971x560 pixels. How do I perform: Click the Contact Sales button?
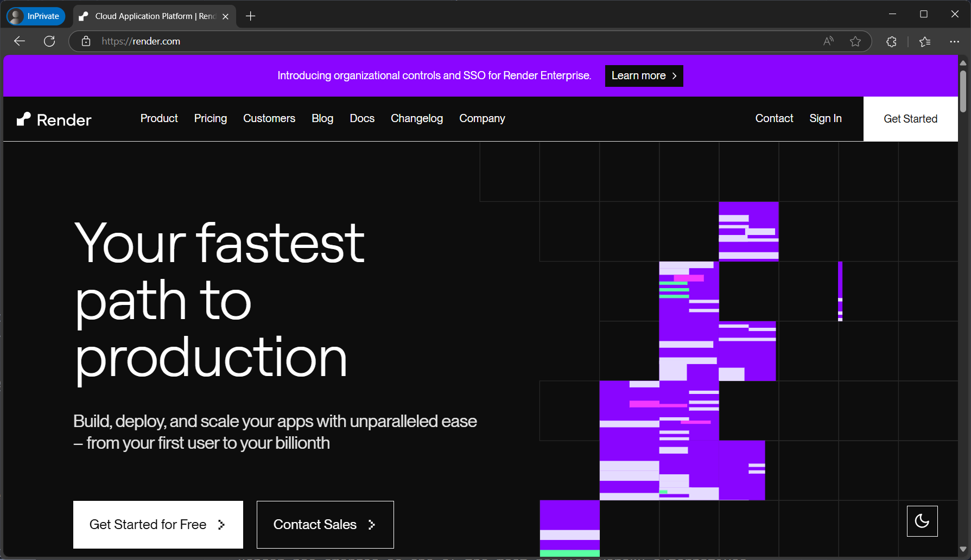click(325, 524)
